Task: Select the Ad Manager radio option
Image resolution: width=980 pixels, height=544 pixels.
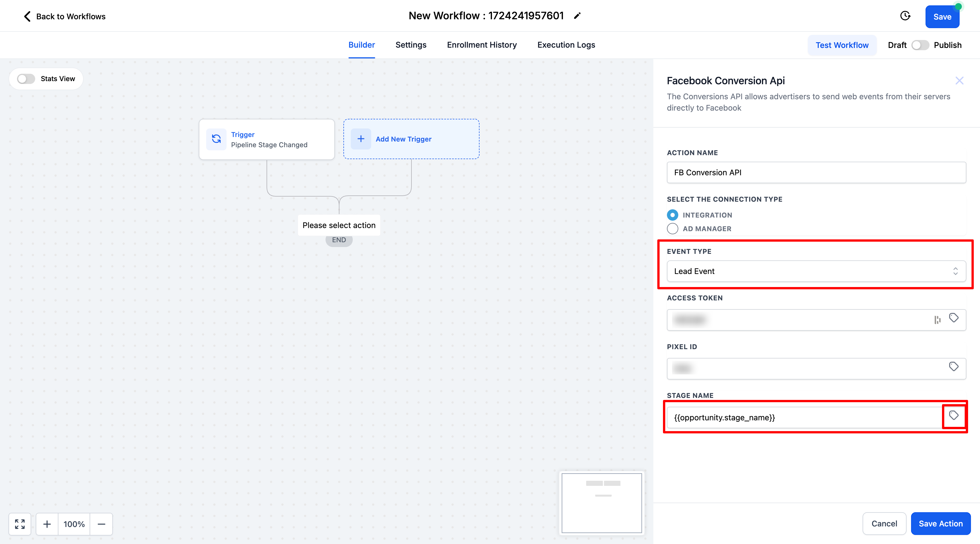Action: 672,229
